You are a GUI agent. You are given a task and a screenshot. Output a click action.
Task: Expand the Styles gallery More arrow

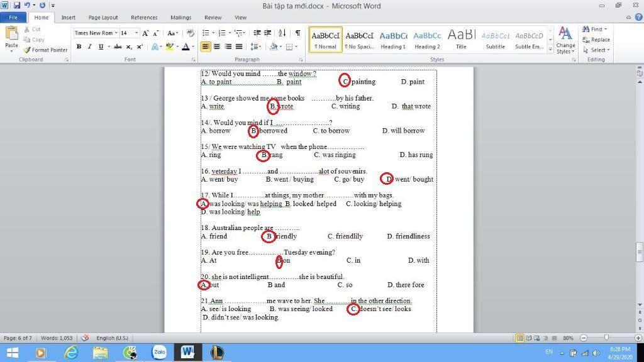coord(550,49)
